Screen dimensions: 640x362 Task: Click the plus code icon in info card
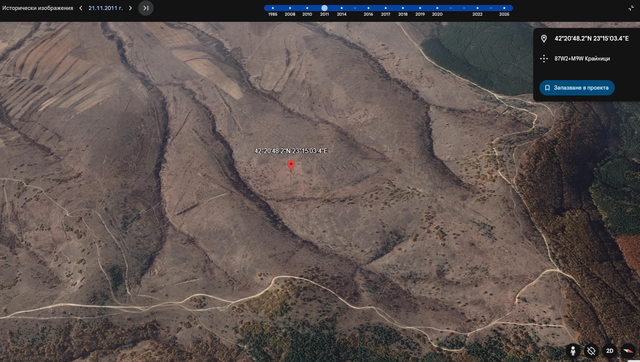point(544,59)
